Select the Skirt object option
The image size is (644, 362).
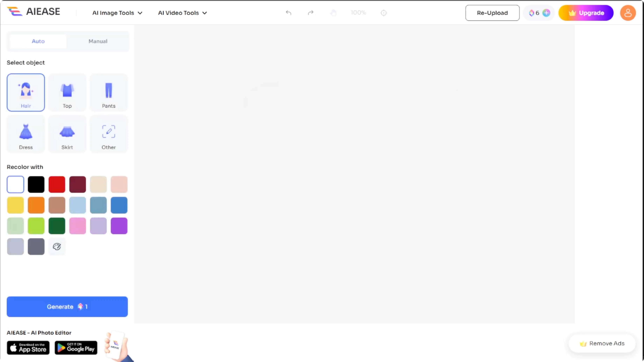67,134
